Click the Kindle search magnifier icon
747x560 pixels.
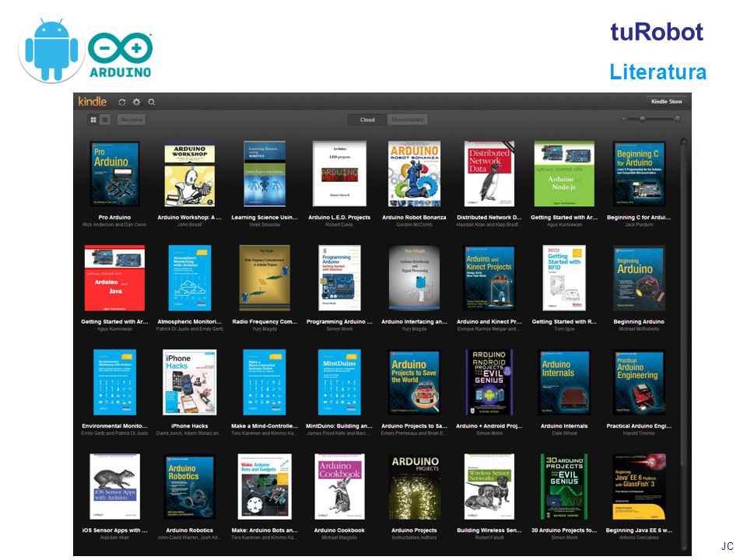[152, 102]
